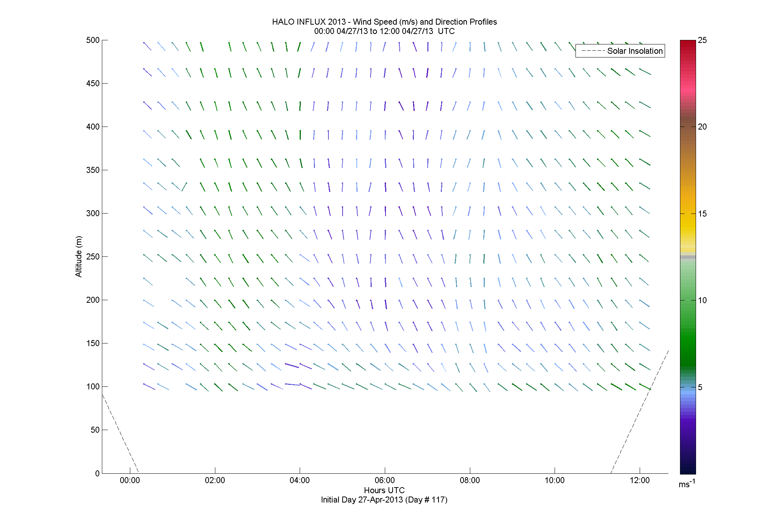Click the y-axis tick label '200'
The height and width of the screenshot is (532, 783).
tap(93, 300)
